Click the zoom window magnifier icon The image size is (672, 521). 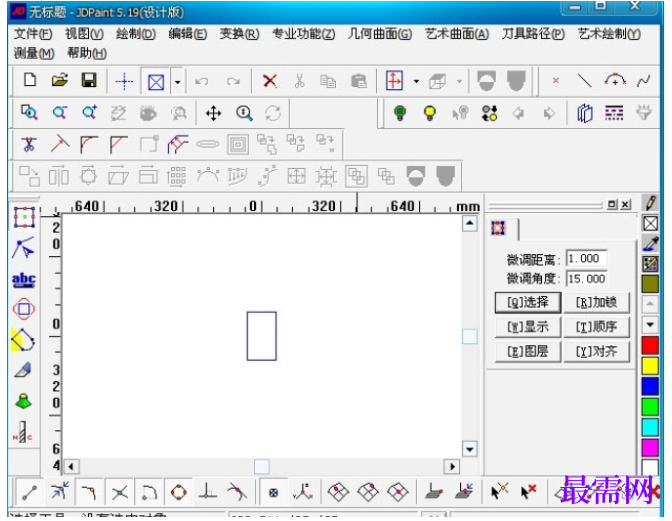(29, 113)
